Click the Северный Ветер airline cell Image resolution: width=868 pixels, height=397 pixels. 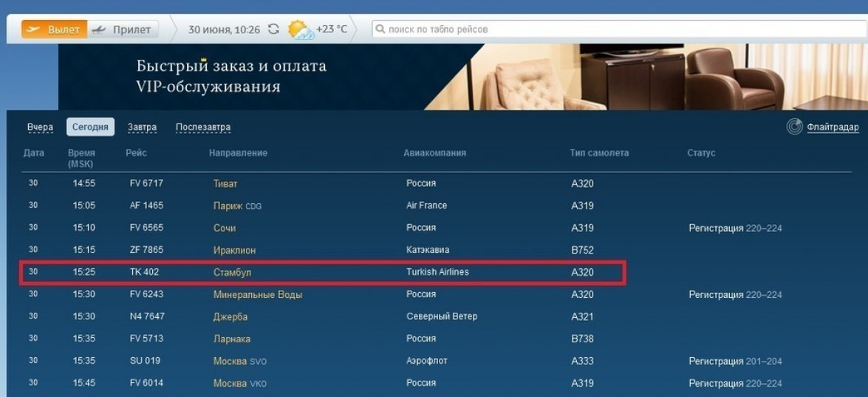coord(442,316)
